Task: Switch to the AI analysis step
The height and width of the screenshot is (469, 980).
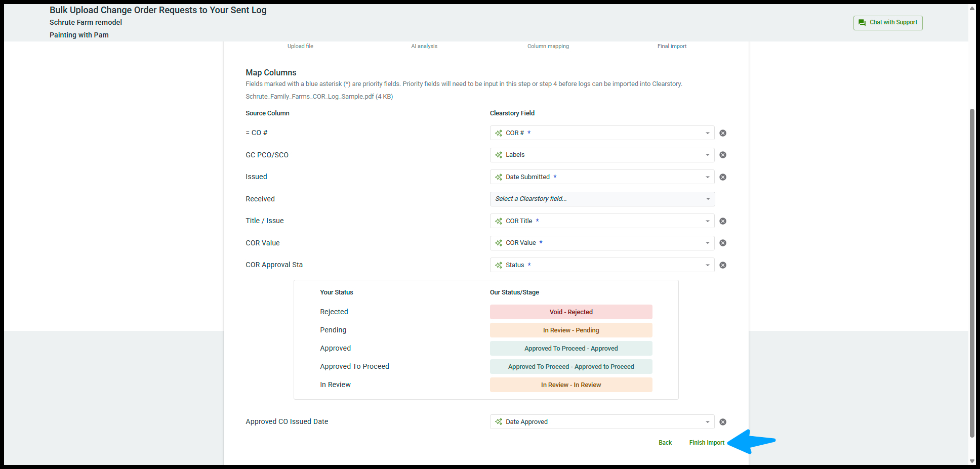Action: [424, 46]
